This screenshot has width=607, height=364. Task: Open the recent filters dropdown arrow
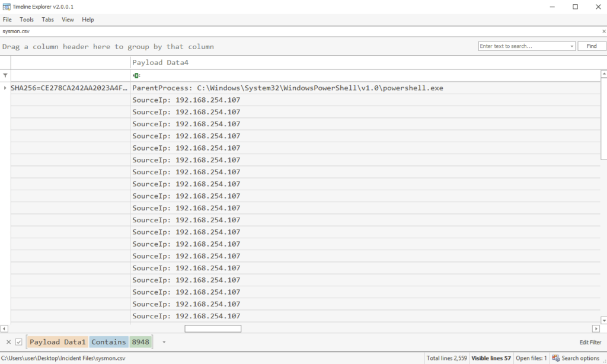click(x=164, y=342)
